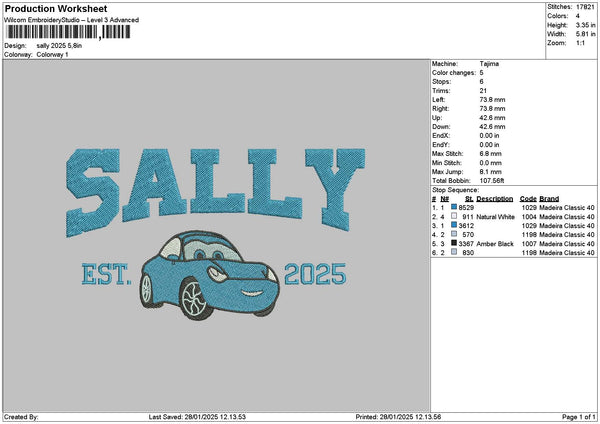Click the Brand column header
Screen dimensions: 600x424
551,198
